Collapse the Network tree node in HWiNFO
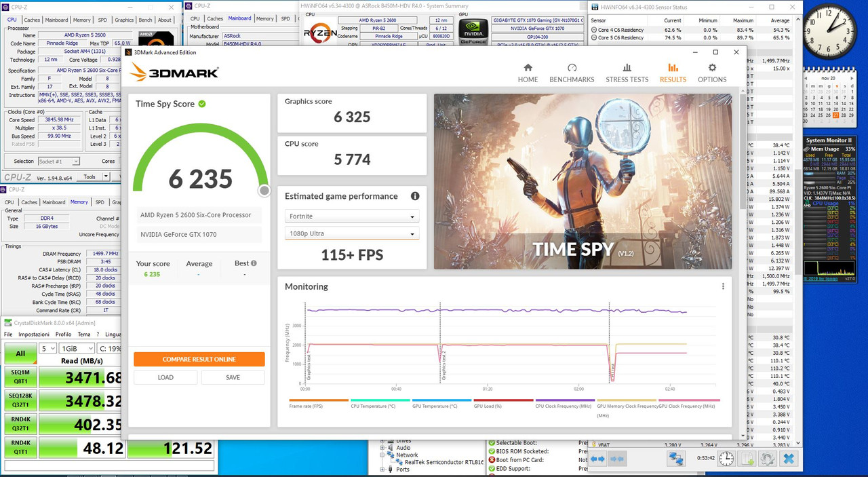Viewport: 868px width, 477px height. (382, 455)
